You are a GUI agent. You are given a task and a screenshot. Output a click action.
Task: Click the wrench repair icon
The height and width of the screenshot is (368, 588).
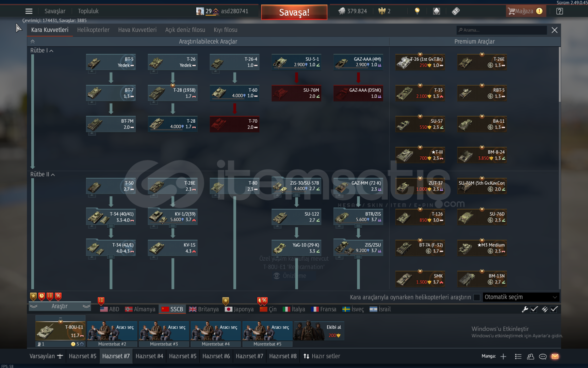525,309
